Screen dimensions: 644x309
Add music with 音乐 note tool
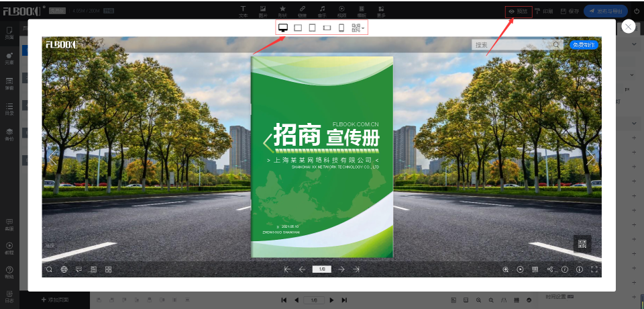click(x=322, y=11)
